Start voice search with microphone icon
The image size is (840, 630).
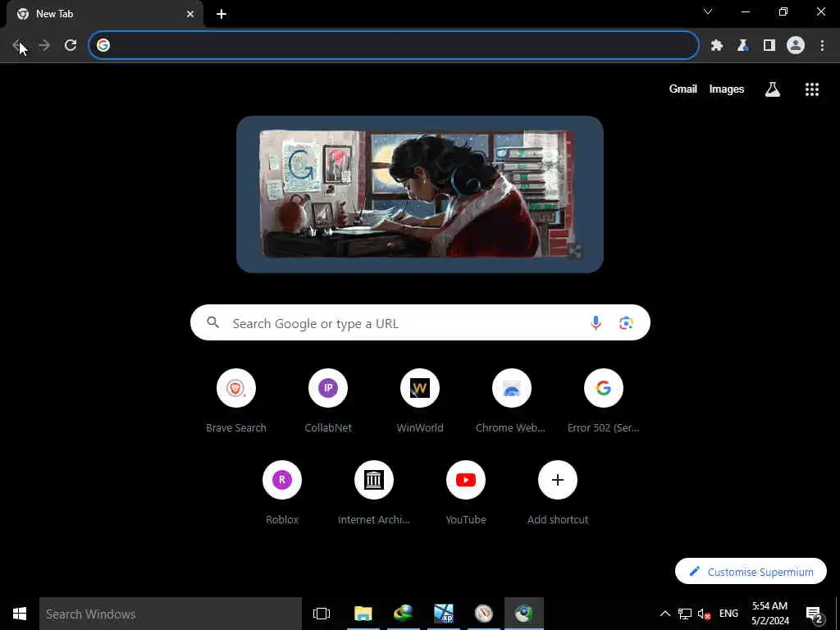point(596,323)
